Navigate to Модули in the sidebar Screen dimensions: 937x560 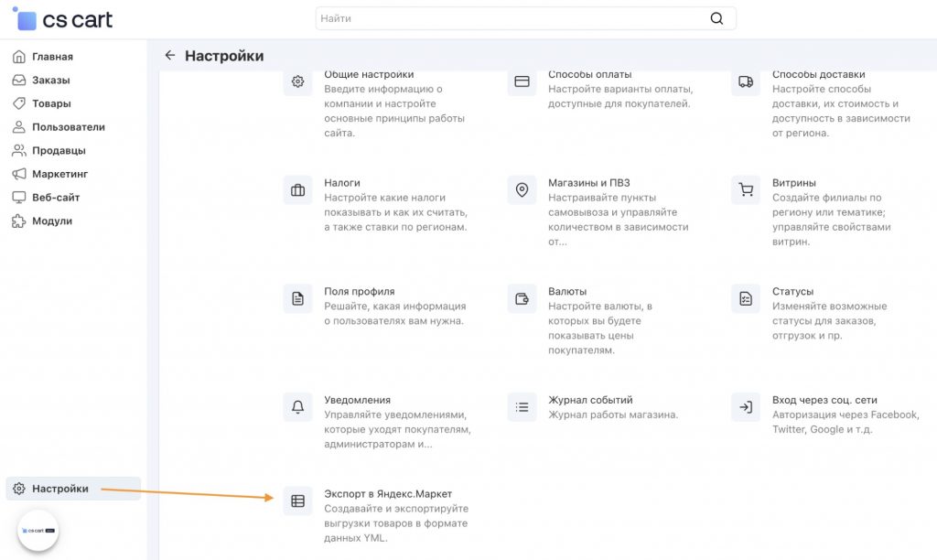pos(51,221)
